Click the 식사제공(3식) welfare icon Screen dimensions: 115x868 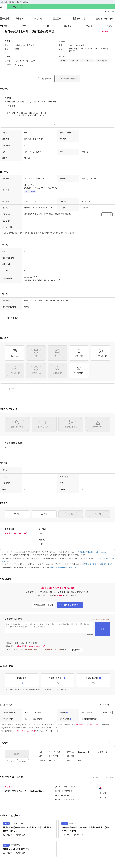tap(79, 370)
